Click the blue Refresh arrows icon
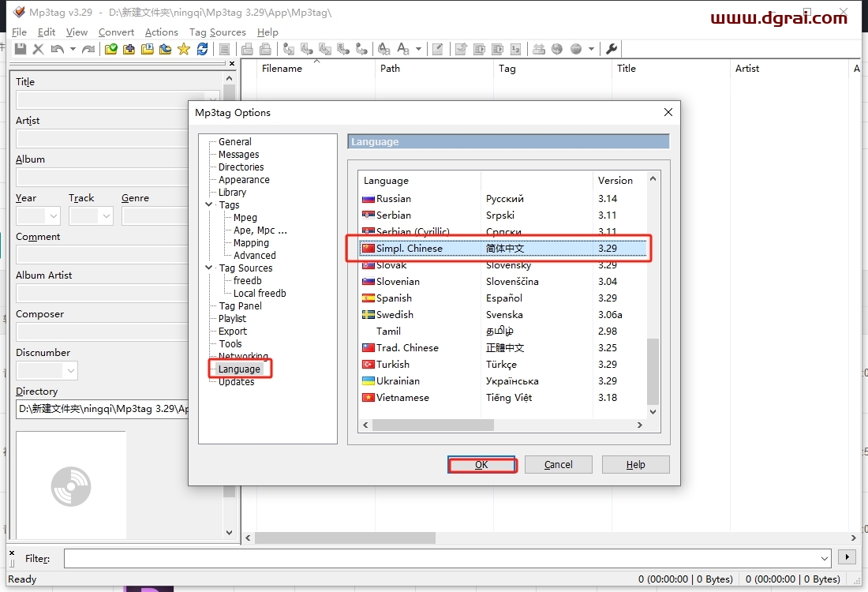This screenshot has width=868, height=592. tap(203, 49)
